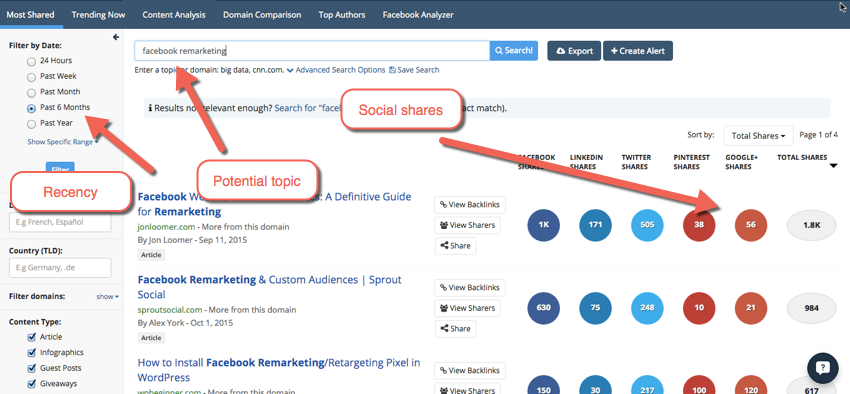Click the Pinterest shares circle showing 10
Screen dimensions: 850x394
tap(699, 308)
